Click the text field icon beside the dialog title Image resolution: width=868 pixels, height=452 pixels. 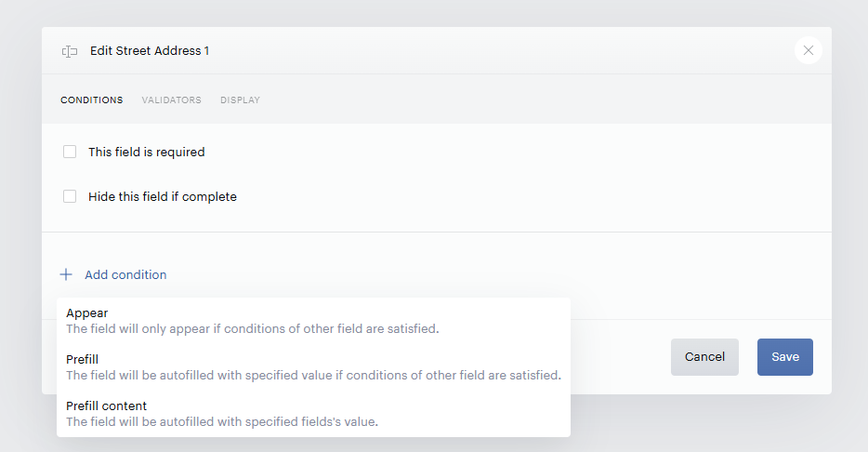[69, 51]
